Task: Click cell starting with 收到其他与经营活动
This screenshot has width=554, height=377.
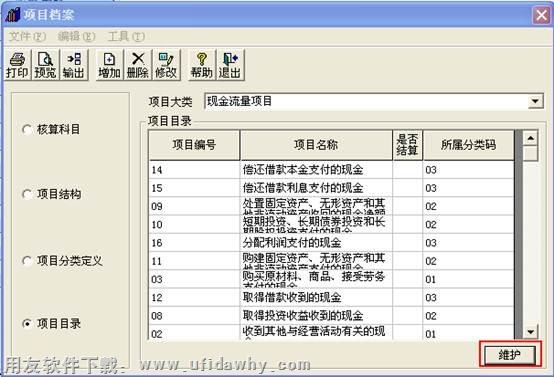Action: coord(316,333)
